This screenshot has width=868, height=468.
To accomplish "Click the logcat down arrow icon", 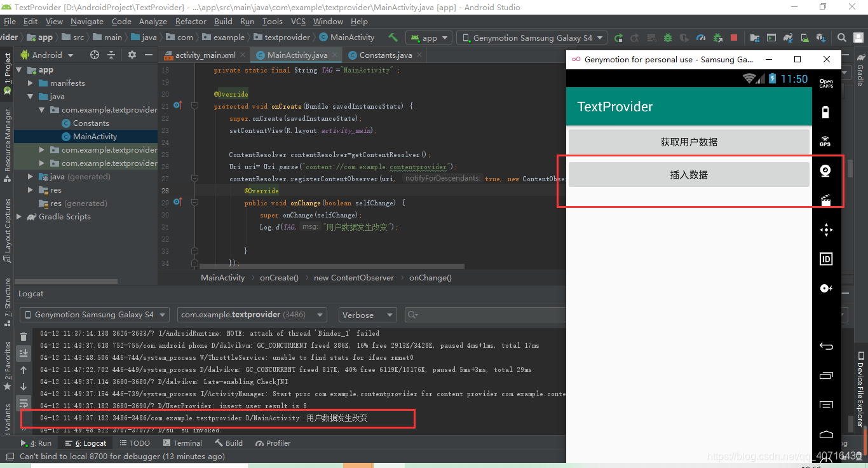I will [x=24, y=387].
